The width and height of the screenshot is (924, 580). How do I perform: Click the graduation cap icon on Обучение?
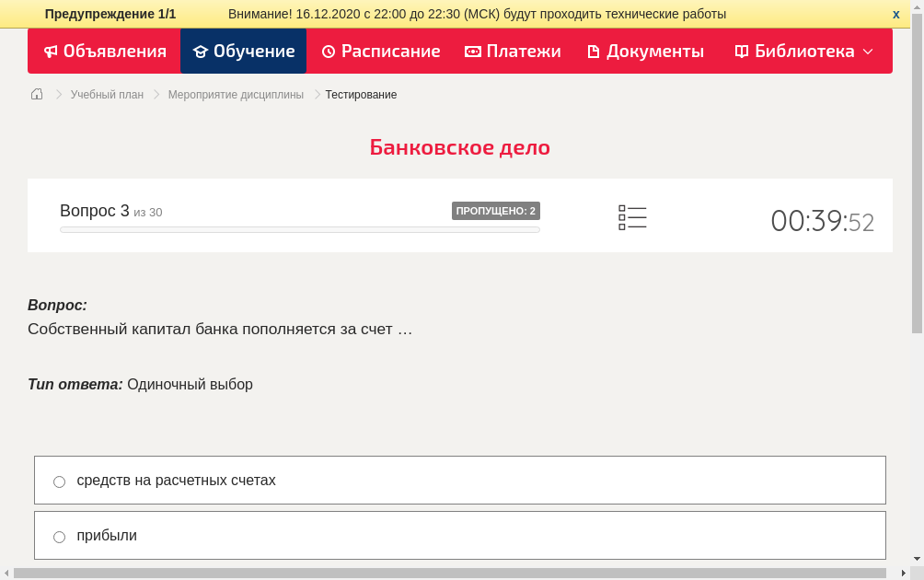pyautogui.click(x=201, y=52)
